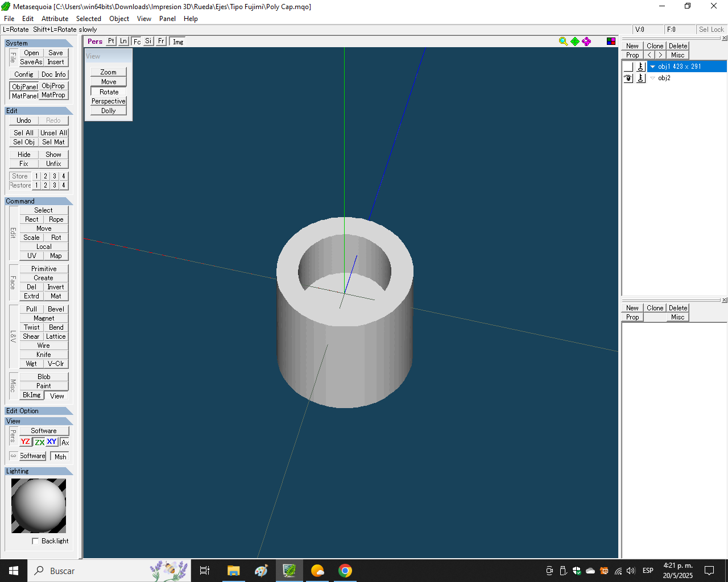The height and width of the screenshot is (582, 728).
Task: Open Google Chrome from the taskbar
Action: 345,571
